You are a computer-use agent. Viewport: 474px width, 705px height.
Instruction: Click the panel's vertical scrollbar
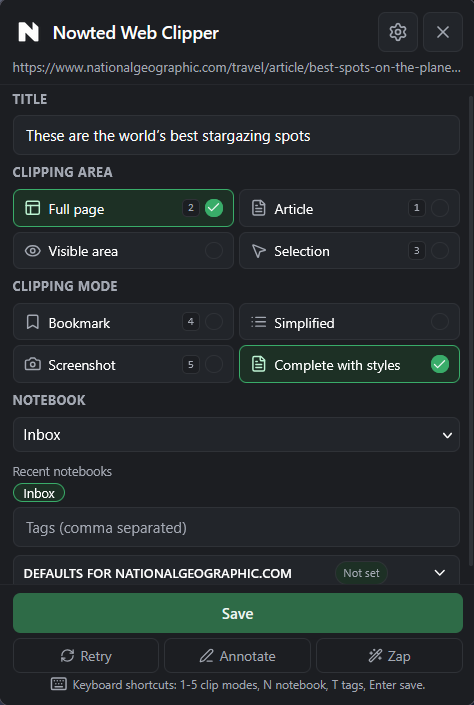pyautogui.click(x=470, y=333)
